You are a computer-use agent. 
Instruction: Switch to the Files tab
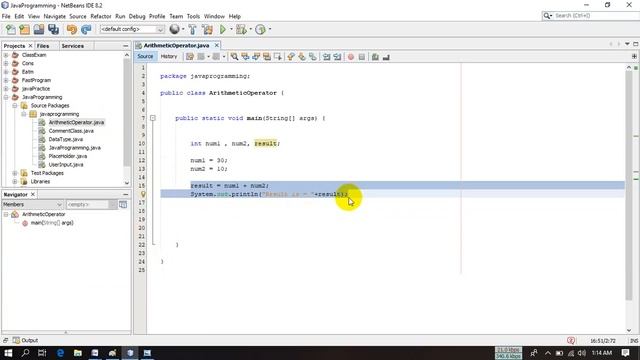coord(43,46)
